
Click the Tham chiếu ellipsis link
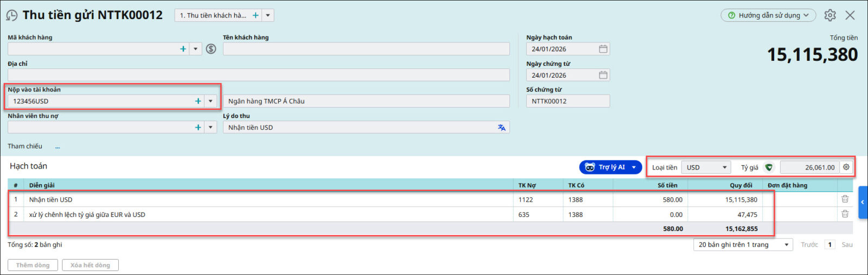tap(58, 147)
